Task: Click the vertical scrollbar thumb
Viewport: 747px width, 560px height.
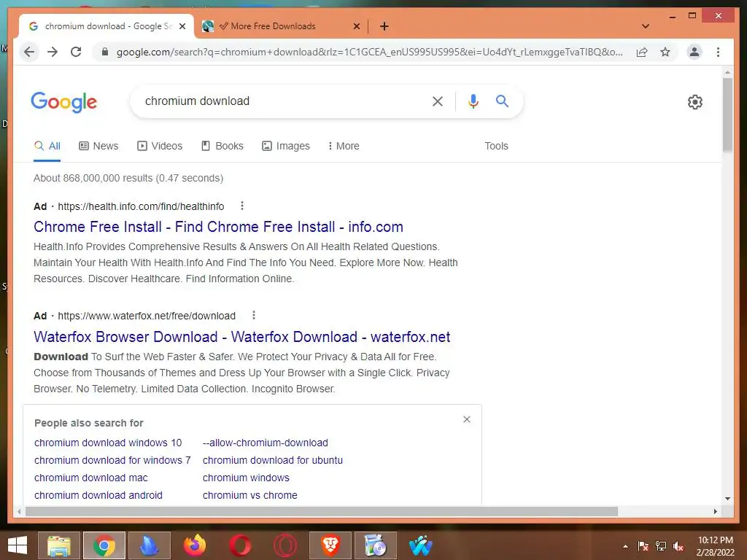Action: [x=727, y=114]
